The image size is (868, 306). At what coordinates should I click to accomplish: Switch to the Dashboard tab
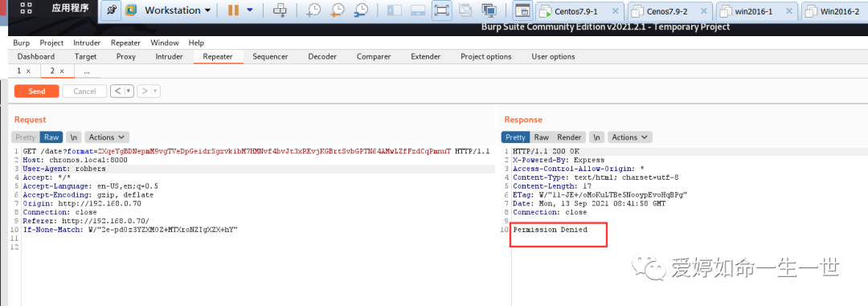(36, 56)
